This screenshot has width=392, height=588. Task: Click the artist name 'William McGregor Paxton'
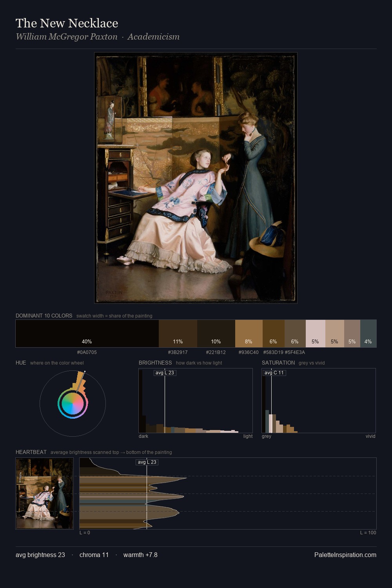pos(67,36)
